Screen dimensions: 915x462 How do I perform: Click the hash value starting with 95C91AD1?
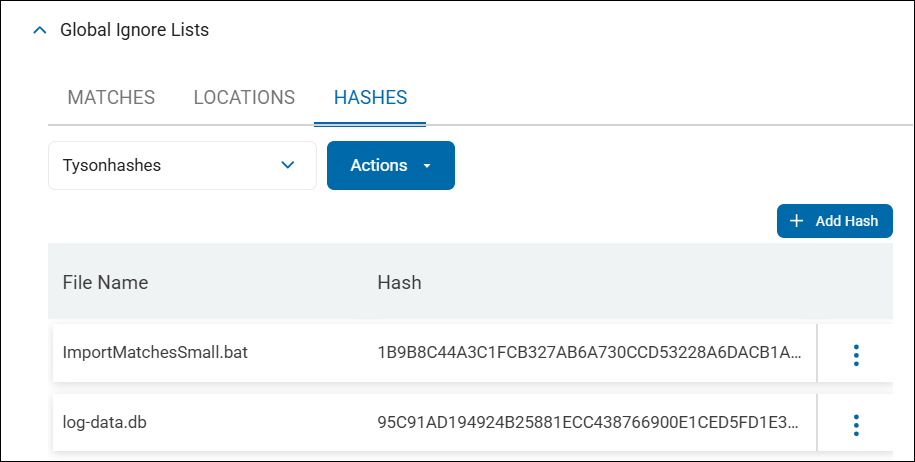tap(589, 423)
